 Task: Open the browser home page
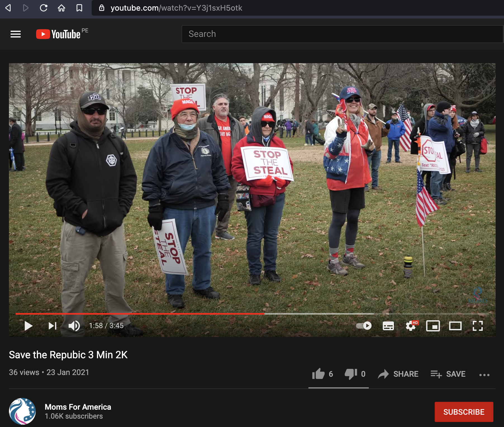tap(61, 8)
